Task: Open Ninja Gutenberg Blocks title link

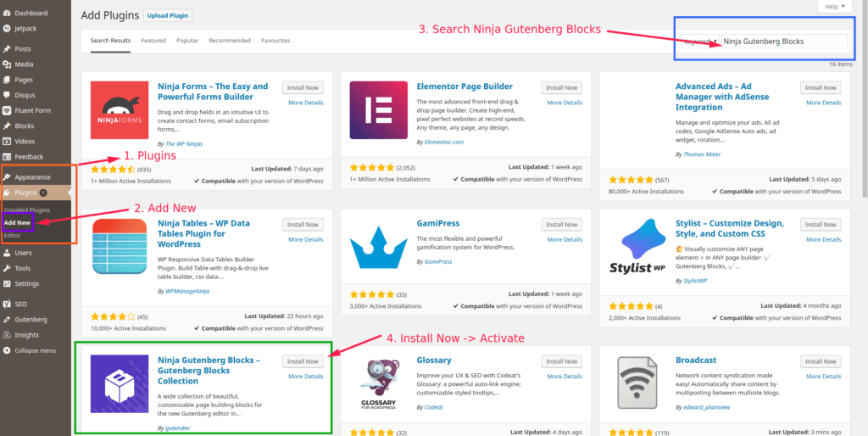Action: pyautogui.click(x=209, y=371)
